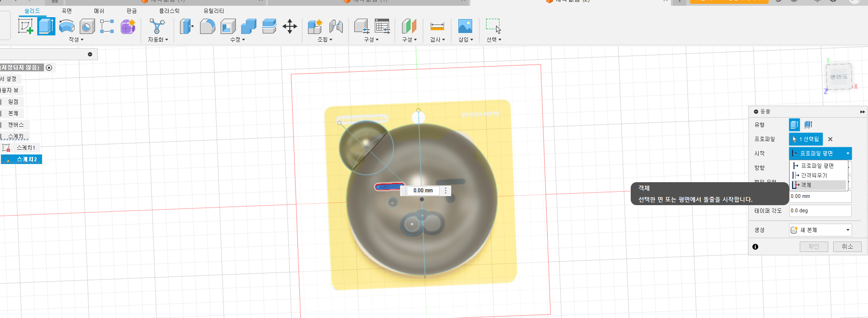The height and width of the screenshot is (318, 868).
Task: Select 스케치1 in the browser tree
Action: click(26, 148)
